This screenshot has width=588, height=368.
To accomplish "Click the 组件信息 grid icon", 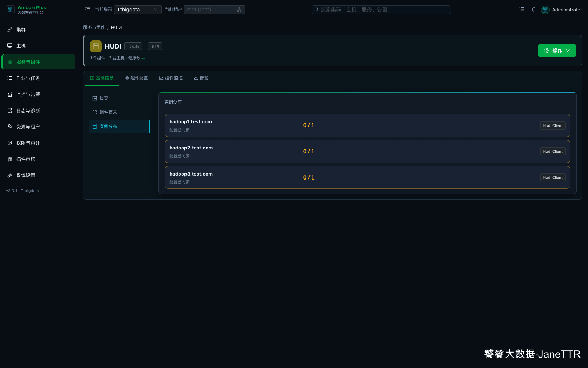I will pos(94,112).
